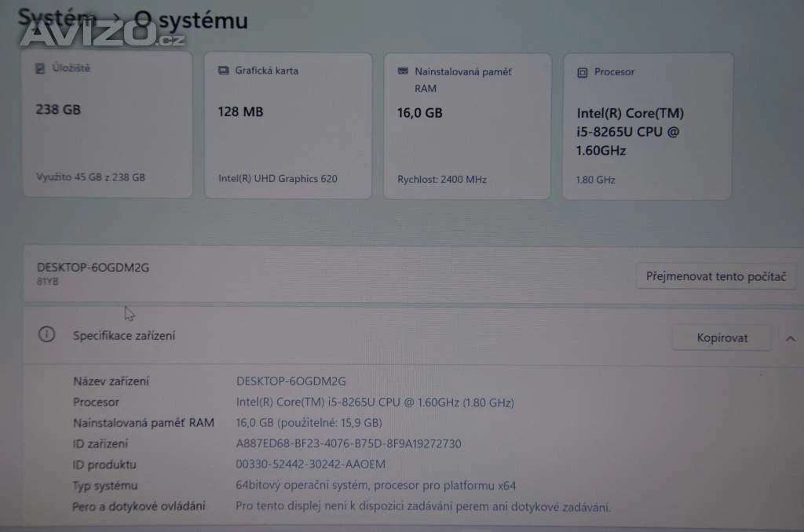This screenshot has width=804, height=532.
Task: Click the RAM icon beside Nainstalovaná paměť
Action: tap(402, 72)
